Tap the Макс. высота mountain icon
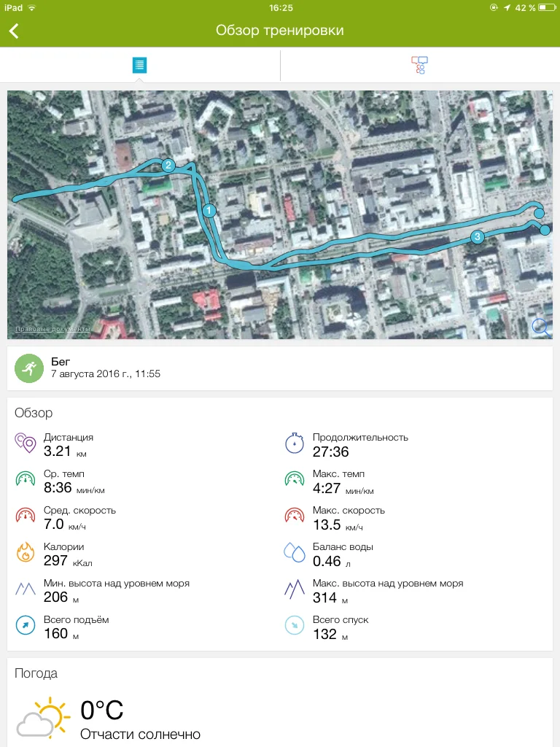 click(x=295, y=589)
